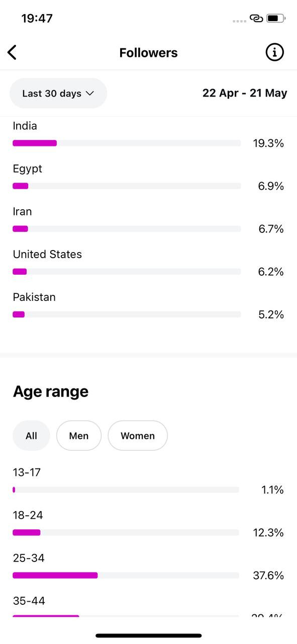Image resolution: width=297 pixels, height=644 pixels.
Task: Tap the link/hotspot status icon
Action: tap(256, 19)
